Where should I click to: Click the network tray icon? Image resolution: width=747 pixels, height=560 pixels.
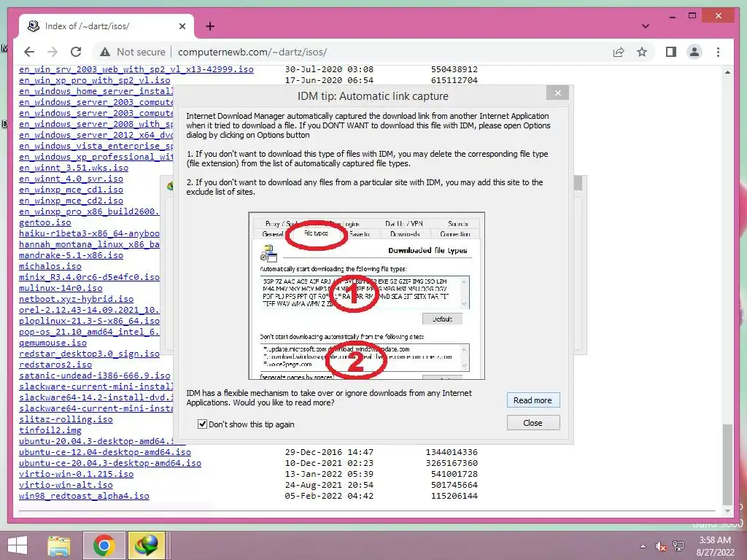[678, 546]
